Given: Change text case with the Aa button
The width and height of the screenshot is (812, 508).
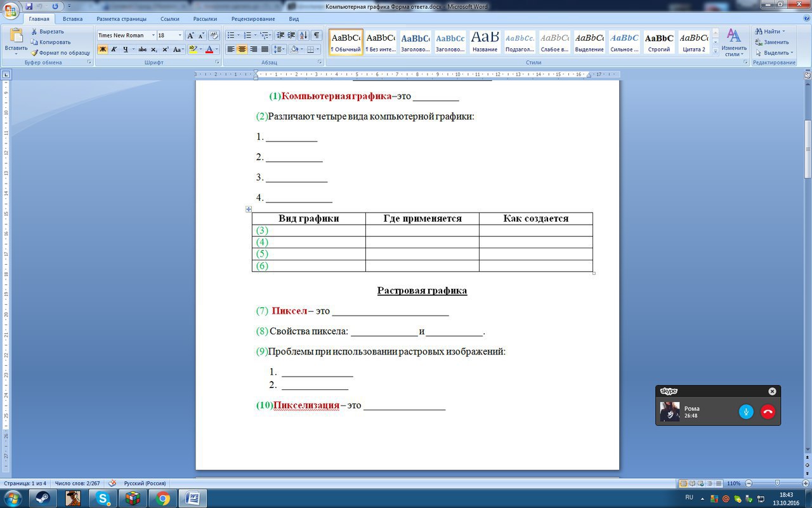Looking at the screenshot, I should pyautogui.click(x=178, y=50).
